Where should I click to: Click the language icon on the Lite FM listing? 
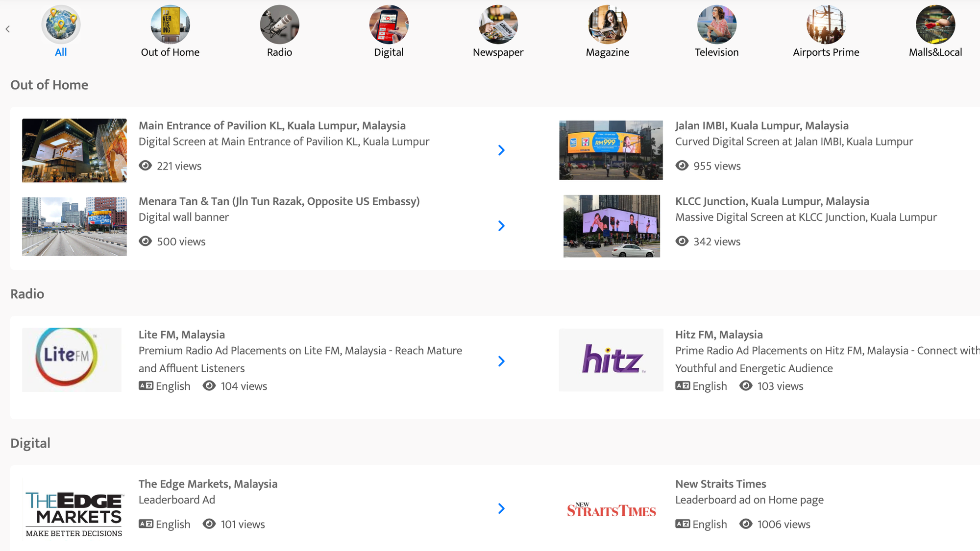[146, 385]
